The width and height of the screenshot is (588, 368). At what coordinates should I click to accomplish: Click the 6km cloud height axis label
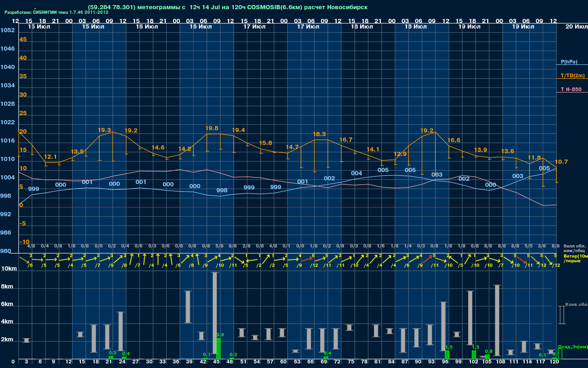click(7, 305)
